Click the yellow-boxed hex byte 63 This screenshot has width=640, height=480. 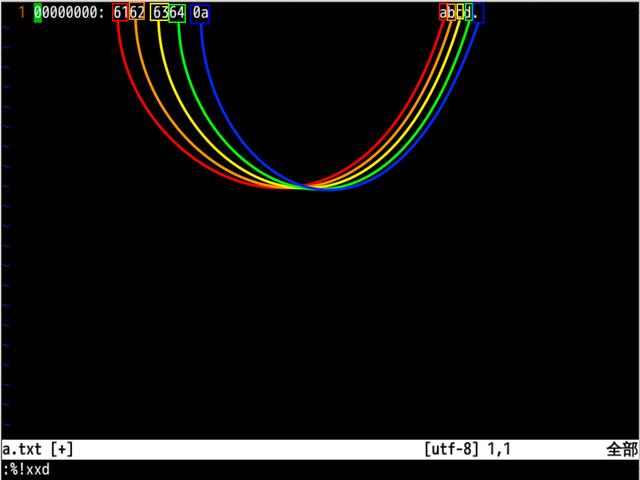click(x=160, y=12)
